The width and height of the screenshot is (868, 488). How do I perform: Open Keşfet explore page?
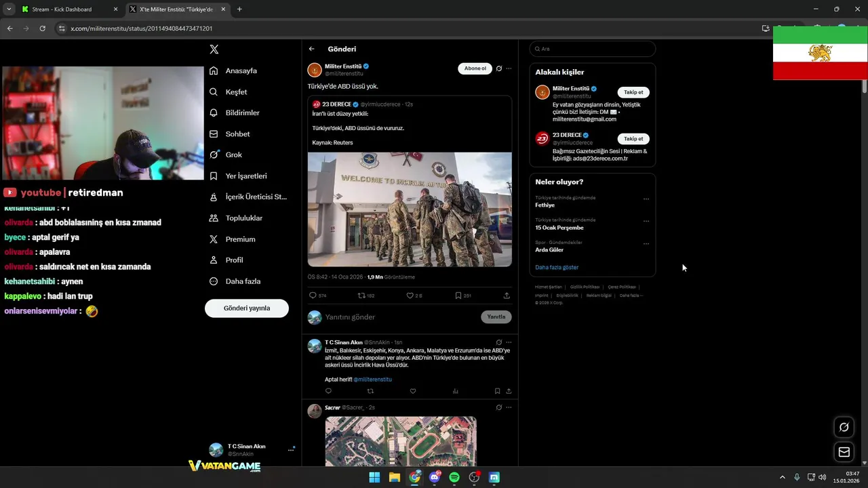(x=229, y=91)
